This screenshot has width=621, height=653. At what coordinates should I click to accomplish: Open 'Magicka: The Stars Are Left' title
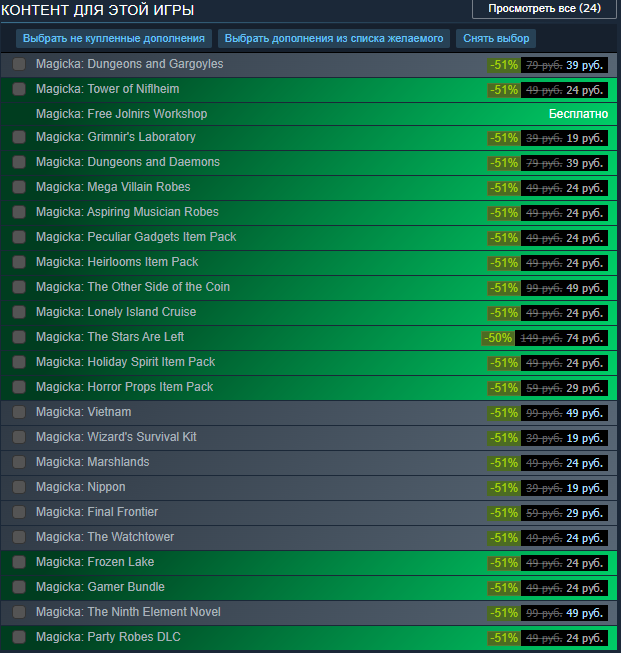(x=110, y=337)
